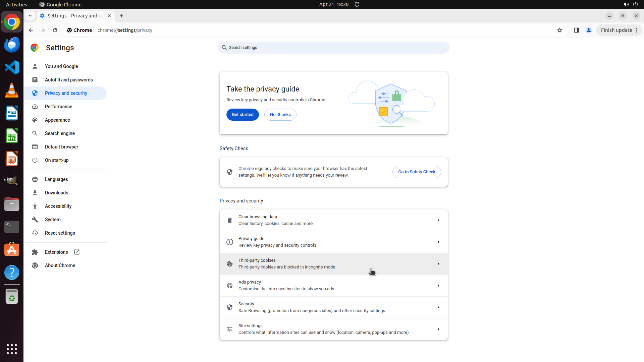Open Thunderbird from the Ubuntu dock

click(12, 45)
